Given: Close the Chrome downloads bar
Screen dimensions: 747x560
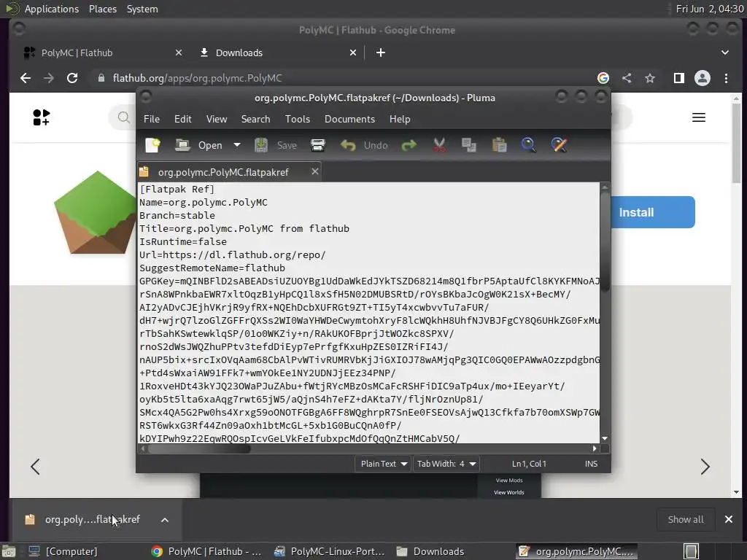Looking at the screenshot, I should [729, 519].
